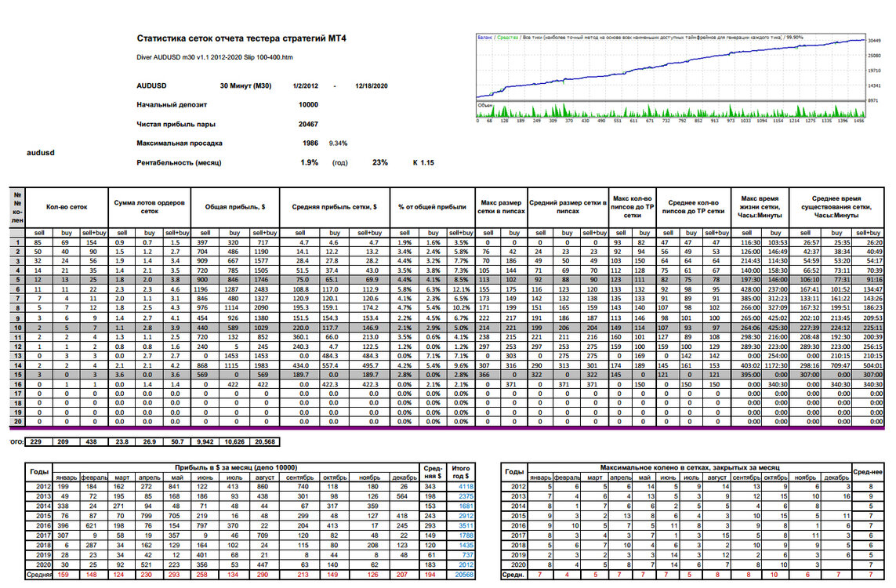Select the '10.2%' cell in row 8
This screenshot has width=896, height=588.
pyautogui.click(x=461, y=309)
